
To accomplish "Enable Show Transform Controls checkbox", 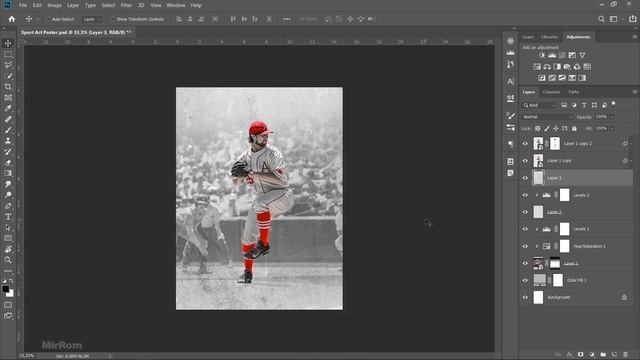I will click(113, 19).
